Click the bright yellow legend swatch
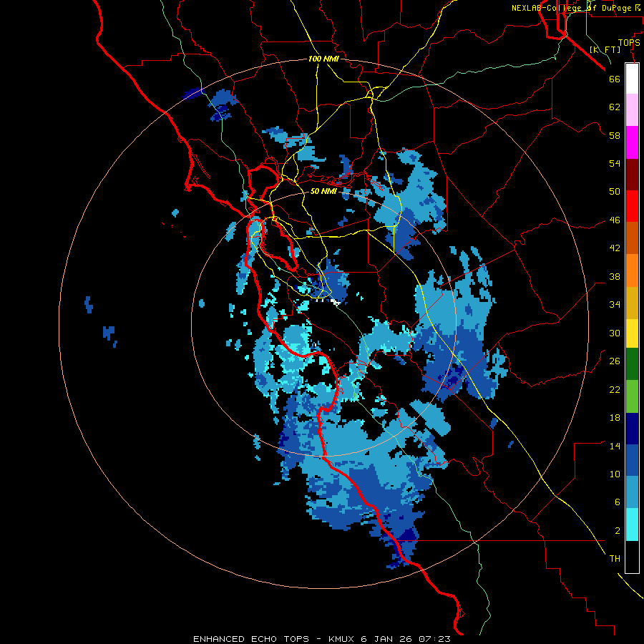 click(x=632, y=333)
